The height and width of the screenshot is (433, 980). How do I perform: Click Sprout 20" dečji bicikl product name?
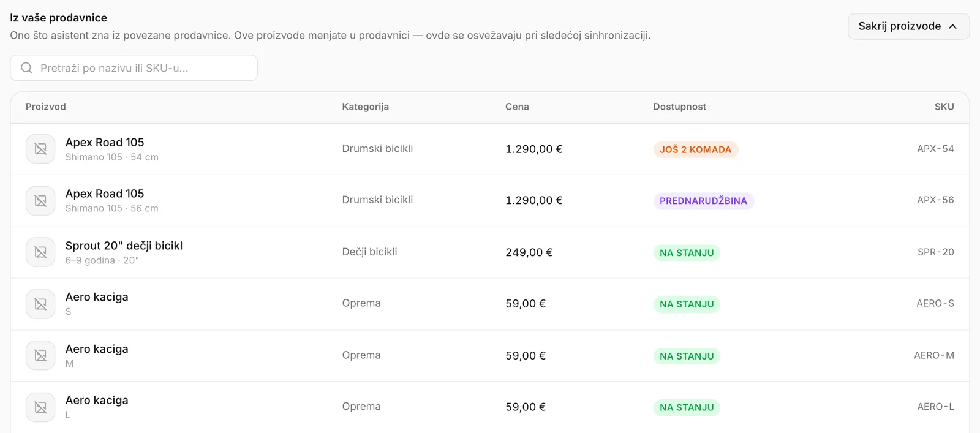tap(124, 246)
